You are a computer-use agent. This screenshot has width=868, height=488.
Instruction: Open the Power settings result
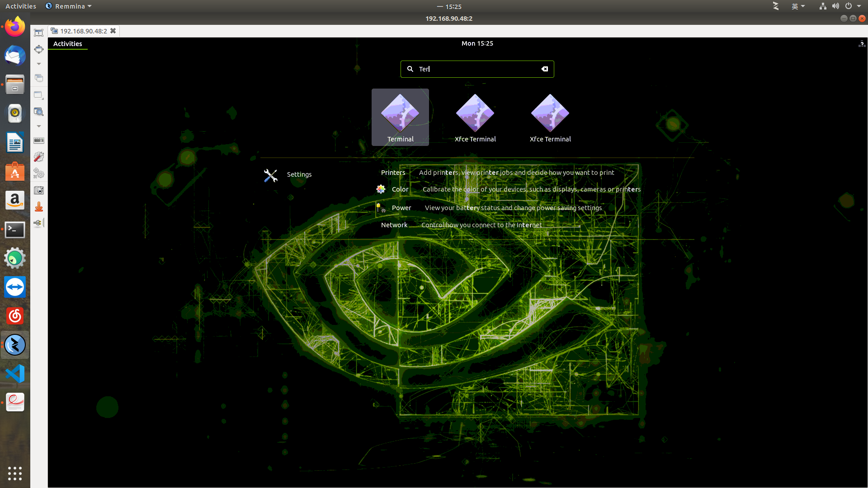tap(489, 208)
